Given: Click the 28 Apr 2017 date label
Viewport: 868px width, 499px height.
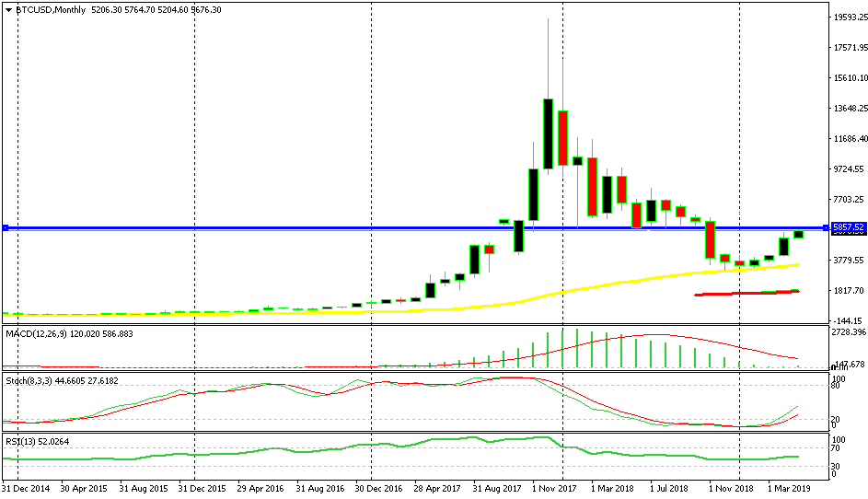Looking at the screenshot, I should 437,489.
